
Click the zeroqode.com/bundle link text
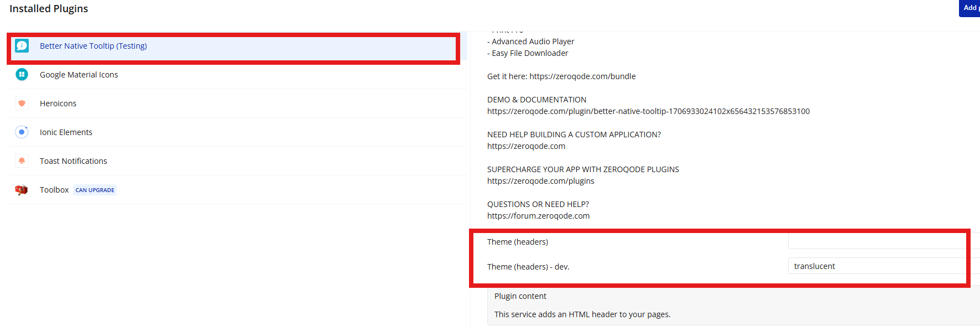(x=582, y=76)
